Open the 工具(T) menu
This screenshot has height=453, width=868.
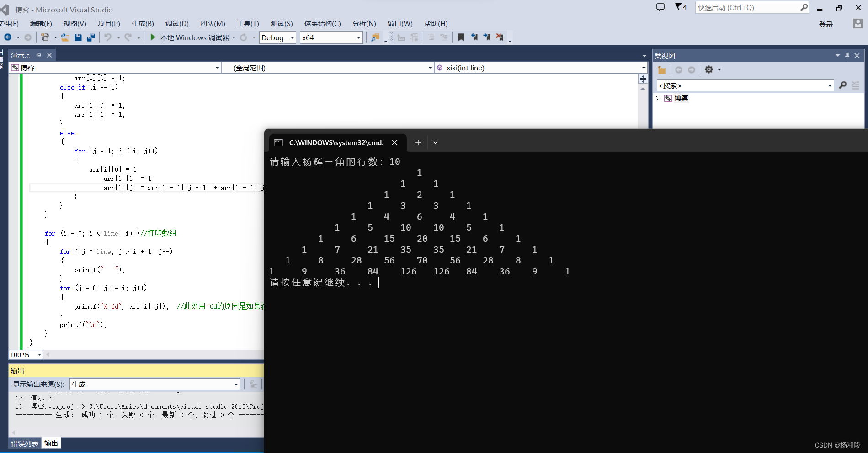[x=248, y=24]
